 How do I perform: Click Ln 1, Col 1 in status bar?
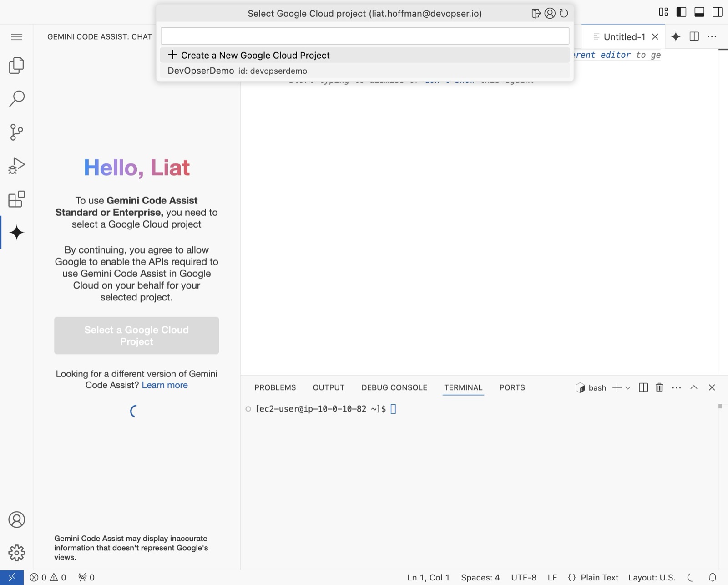[429, 577]
